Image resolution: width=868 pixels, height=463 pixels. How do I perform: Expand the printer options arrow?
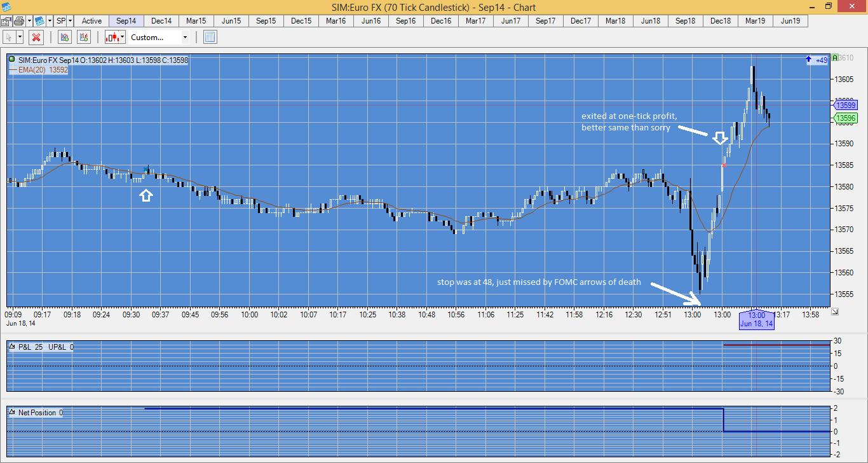click(x=28, y=21)
